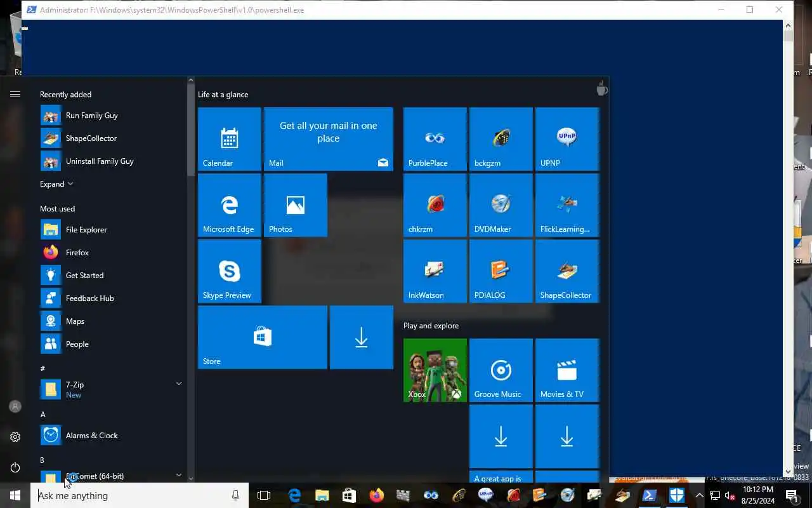
Task: Show hidden system tray icons
Action: tap(700, 495)
